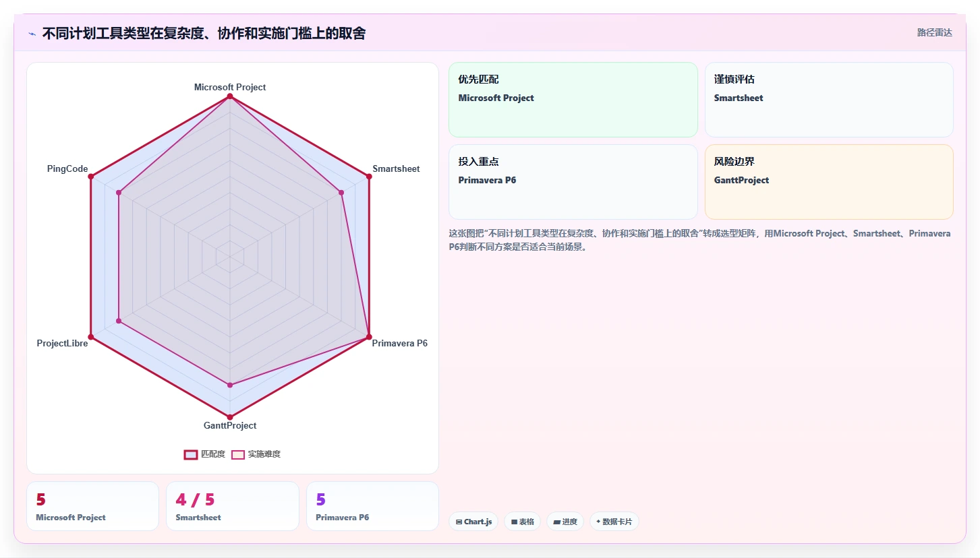
Task: Click the inner 实施难度 point on Smartsheet axis
Action: 341,193
